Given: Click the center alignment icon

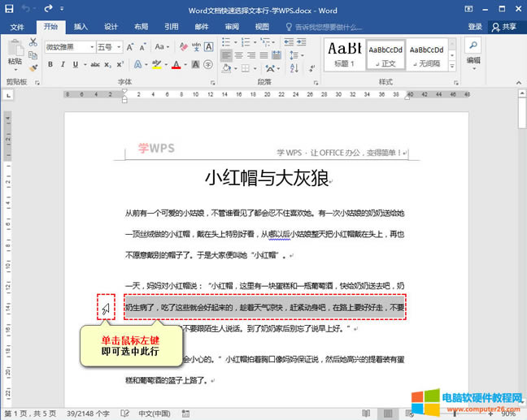Looking at the screenshot, I should pyautogui.click(x=239, y=55).
